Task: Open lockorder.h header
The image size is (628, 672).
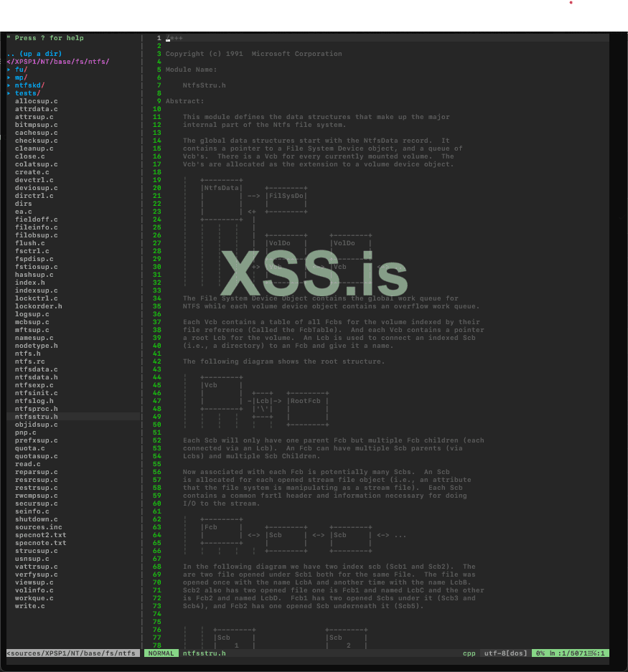Action: (x=39, y=306)
